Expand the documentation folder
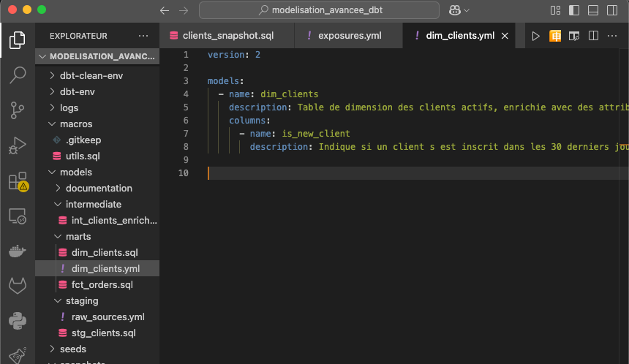629x364 pixels. (x=97, y=188)
